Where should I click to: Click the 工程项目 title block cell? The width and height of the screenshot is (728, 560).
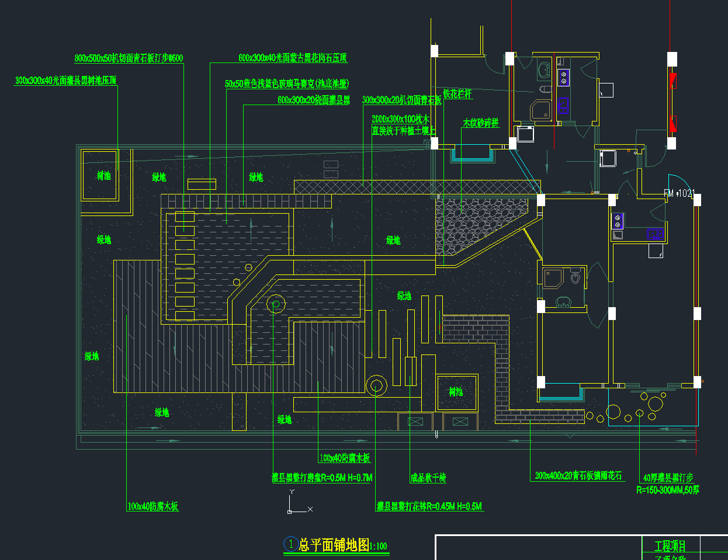pos(670,546)
